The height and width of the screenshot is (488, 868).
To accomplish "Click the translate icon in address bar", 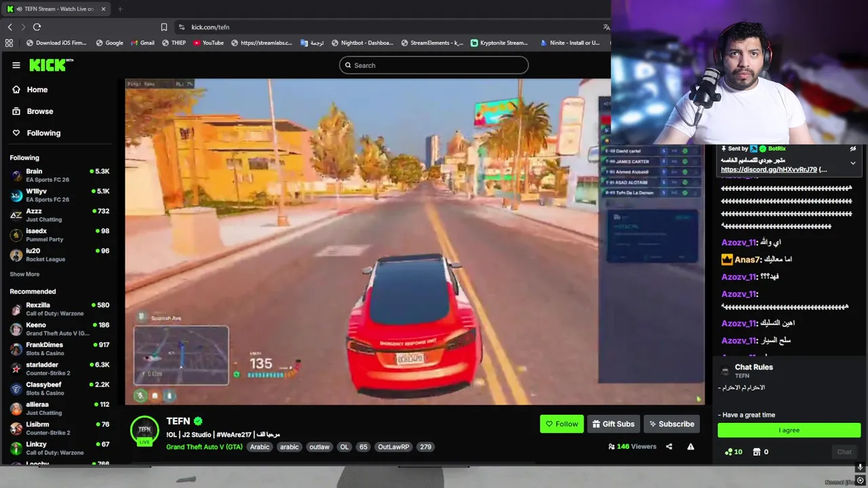I will tap(606, 27).
